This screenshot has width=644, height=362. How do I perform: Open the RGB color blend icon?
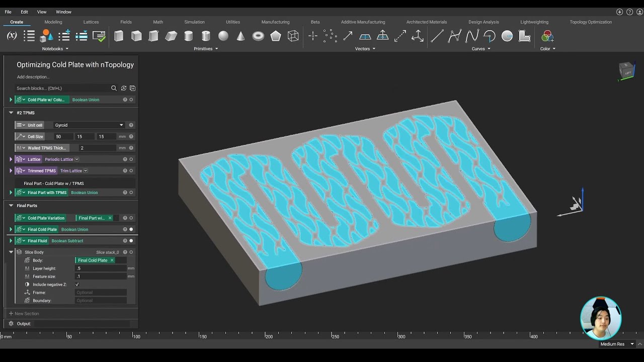pos(547,36)
